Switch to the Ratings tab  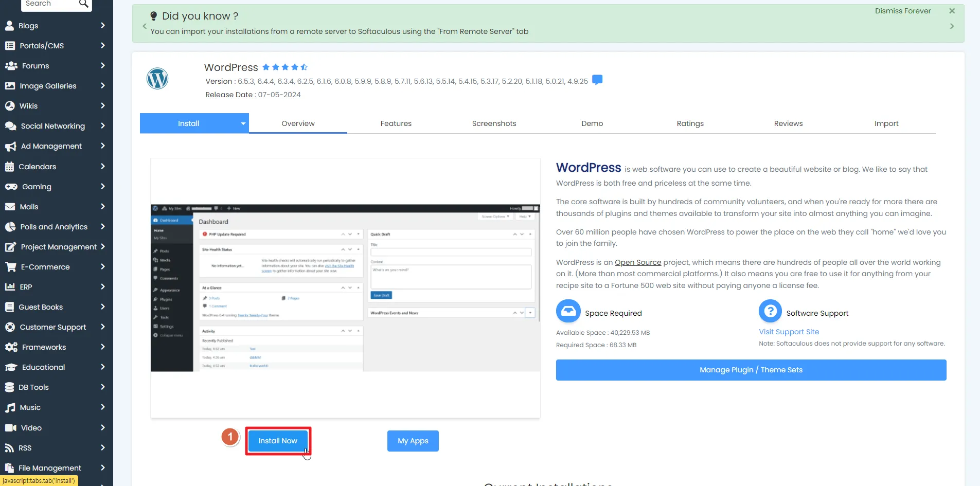(x=690, y=123)
